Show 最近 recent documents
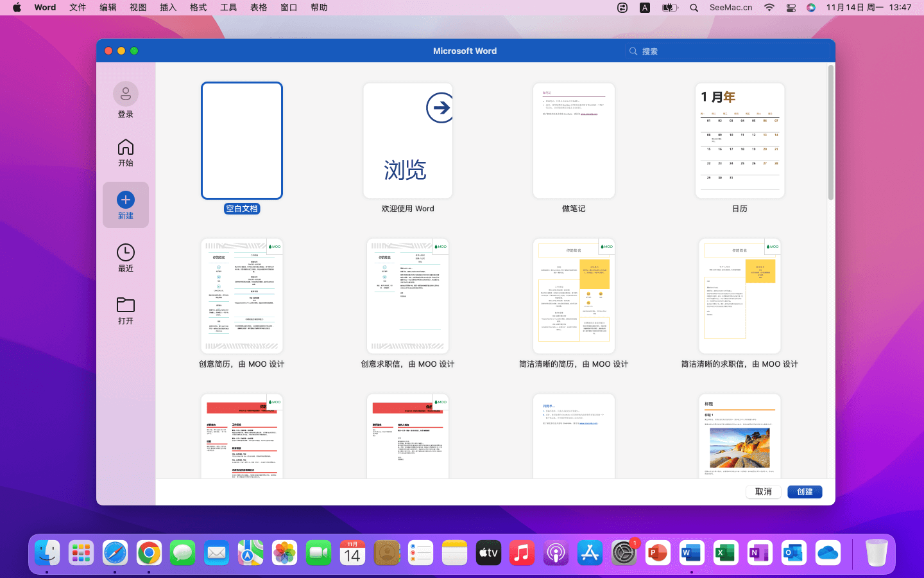Image resolution: width=924 pixels, height=578 pixels. pos(126,258)
